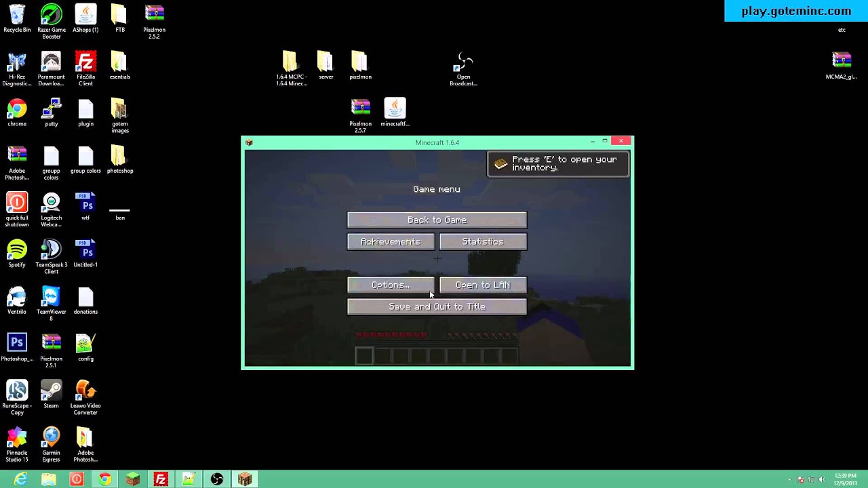The height and width of the screenshot is (488, 868).
Task: Click the Minecraft crafting table taskbar icon
Action: click(245, 479)
